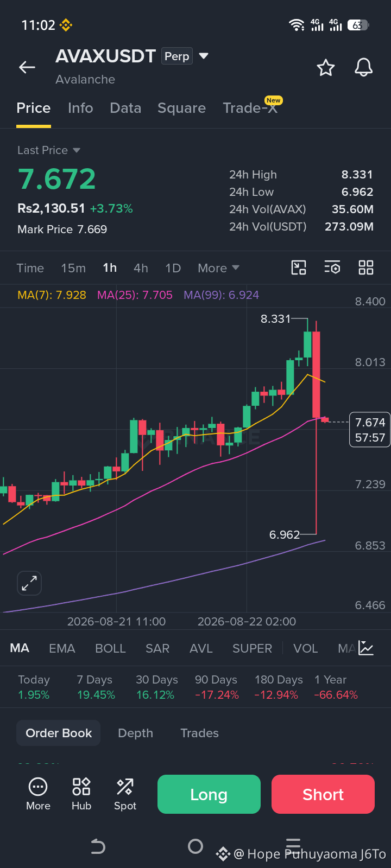
Task: Select the 15m chart interval
Action: 73,268
